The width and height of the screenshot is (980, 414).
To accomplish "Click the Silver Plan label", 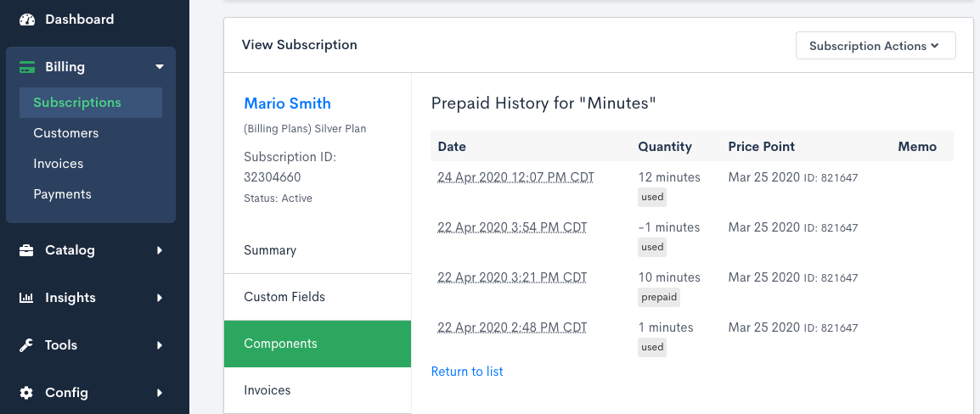I will [305, 129].
